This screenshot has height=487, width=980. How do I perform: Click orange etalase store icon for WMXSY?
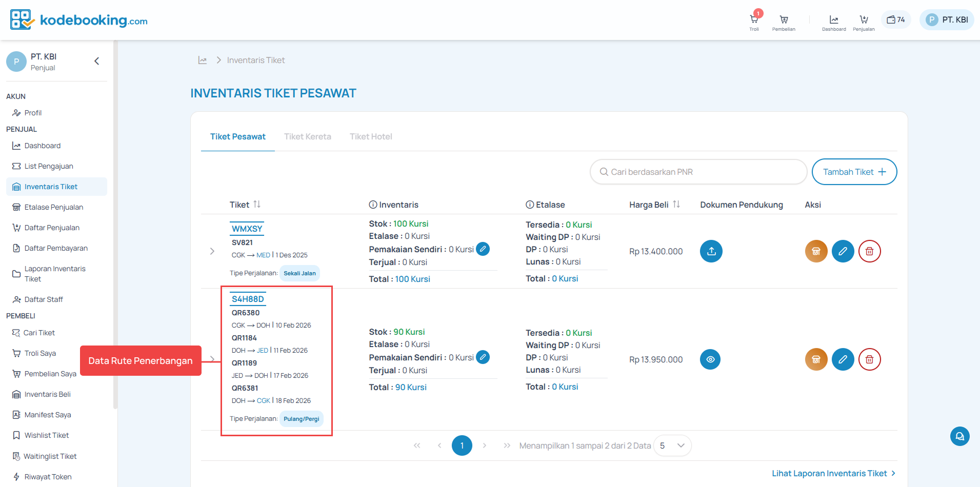click(816, 251)
